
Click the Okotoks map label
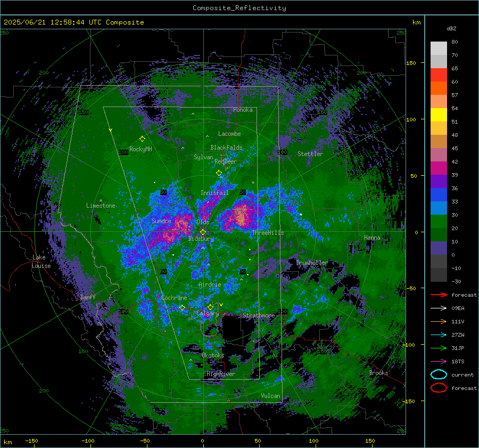point(213,355)
